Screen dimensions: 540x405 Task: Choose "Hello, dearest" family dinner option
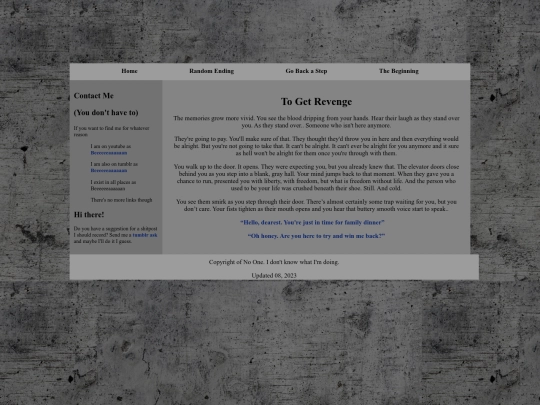point(312,222)
